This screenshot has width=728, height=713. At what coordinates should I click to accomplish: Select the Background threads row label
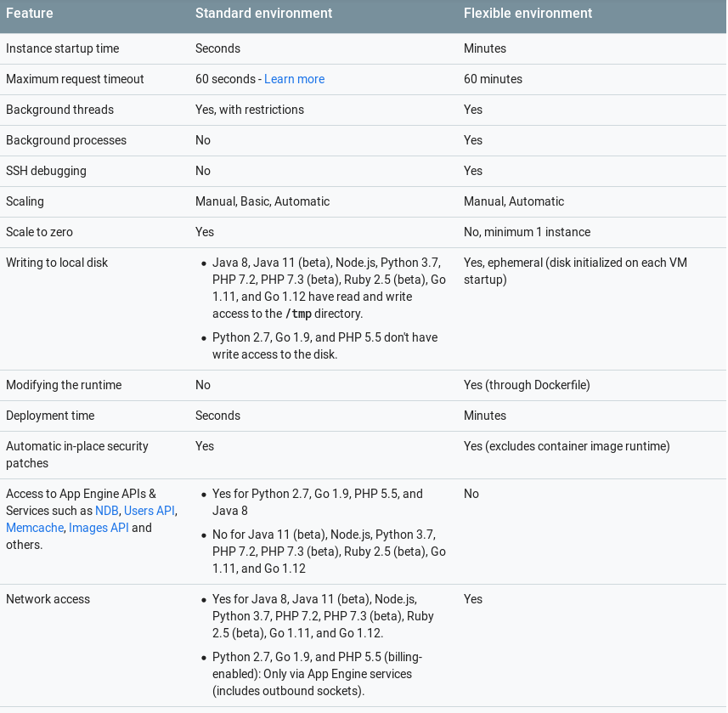point(60,110)
